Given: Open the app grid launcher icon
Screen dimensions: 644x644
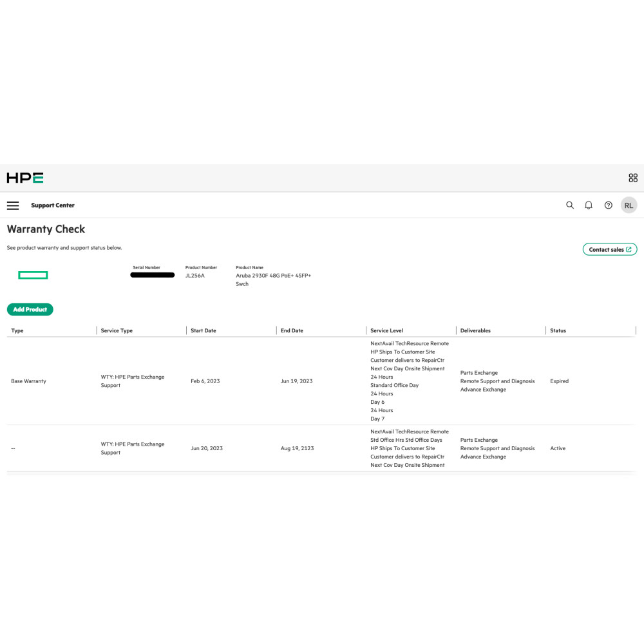Looking at the screenshot, I should click(x=632, y=178).
